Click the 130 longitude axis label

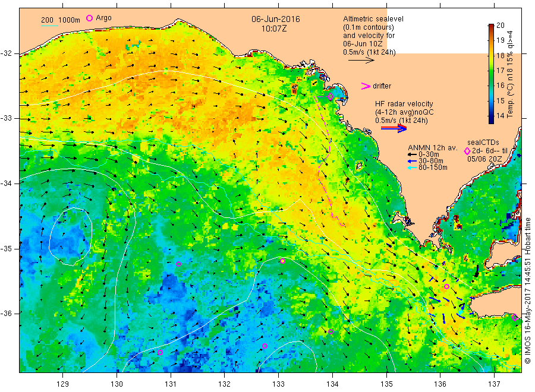(117, 384)
